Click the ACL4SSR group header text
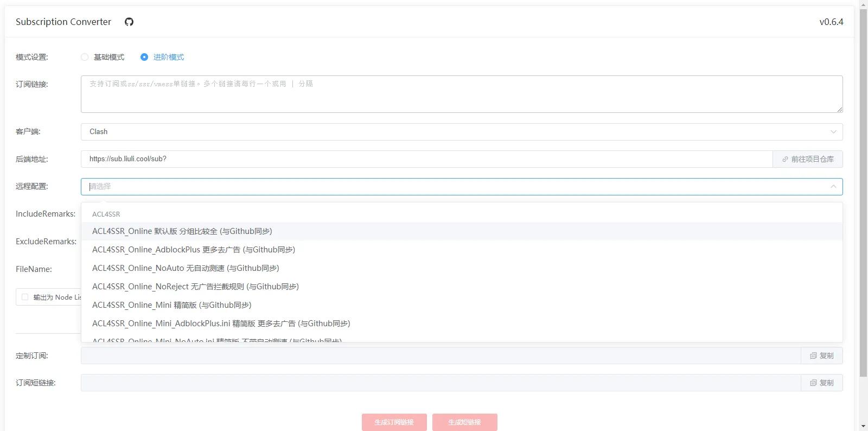868x431 pixels. pyautogui.click(x=106, y=214)
